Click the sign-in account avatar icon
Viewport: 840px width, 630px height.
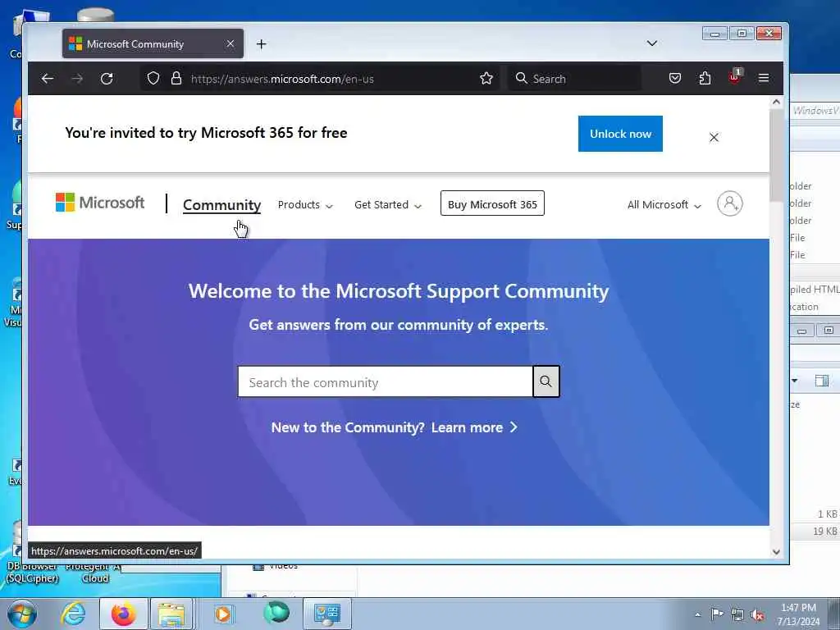(729, 203)
